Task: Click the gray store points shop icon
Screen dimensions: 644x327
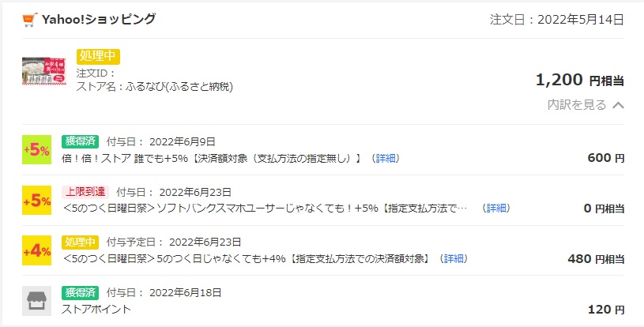Action: (36, 301)
